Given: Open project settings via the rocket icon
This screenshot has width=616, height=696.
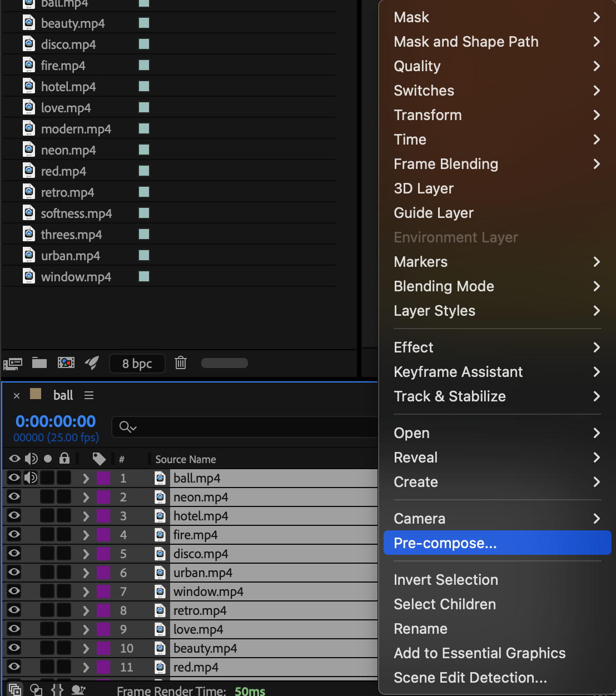Looking at the screenshot, I should click(92, 364).
